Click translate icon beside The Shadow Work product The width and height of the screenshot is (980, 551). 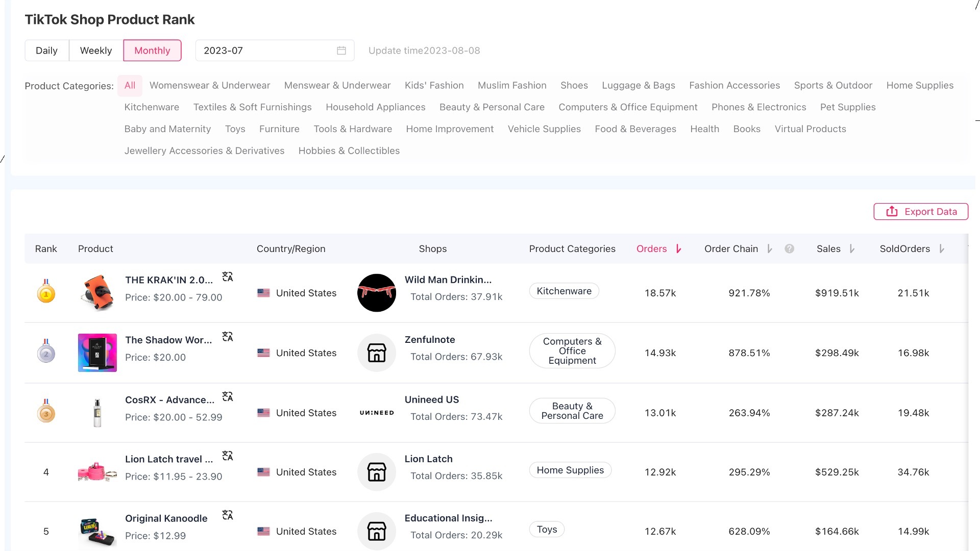(x=228, y=337)
